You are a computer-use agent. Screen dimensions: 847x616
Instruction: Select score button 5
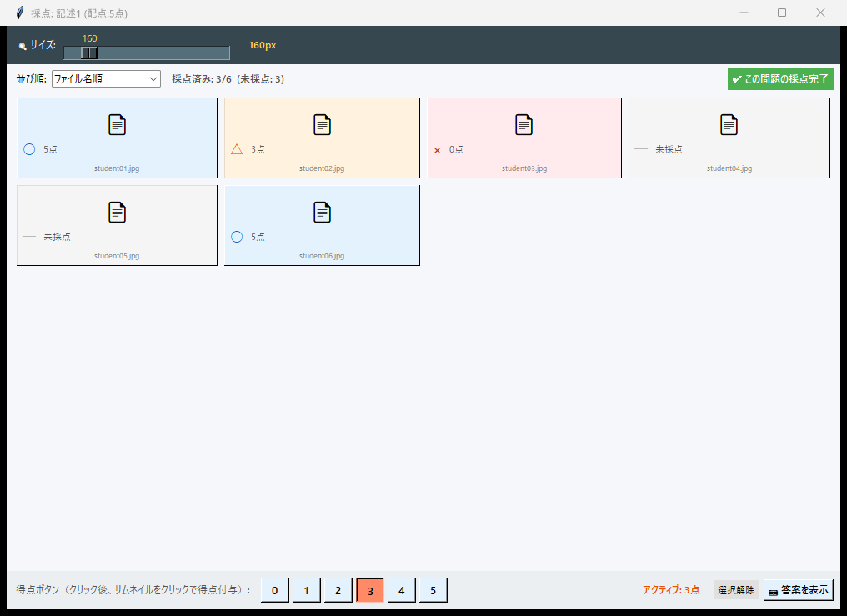pyautogui.click(x=433, y=590)
